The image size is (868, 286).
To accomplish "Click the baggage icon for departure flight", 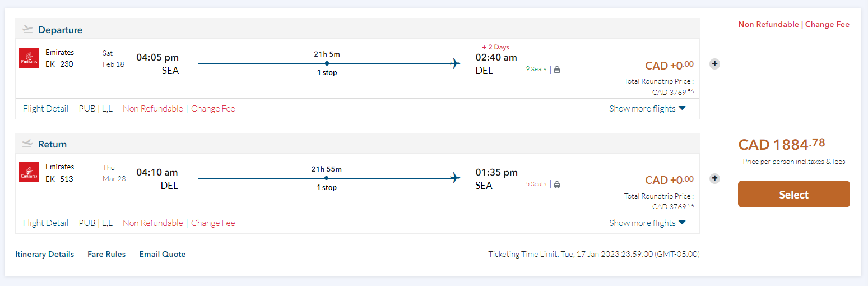I will 557,70.
